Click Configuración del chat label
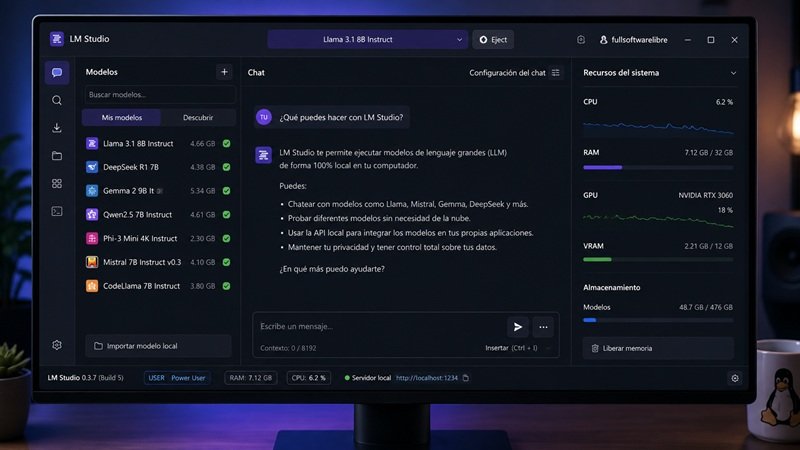This screenshot has width=800, height=450. click(x=507, y=73)
